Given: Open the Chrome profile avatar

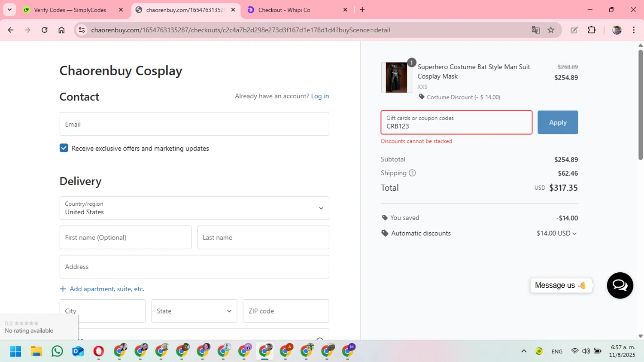Looking at the screenshot, I should pos(617,30).
